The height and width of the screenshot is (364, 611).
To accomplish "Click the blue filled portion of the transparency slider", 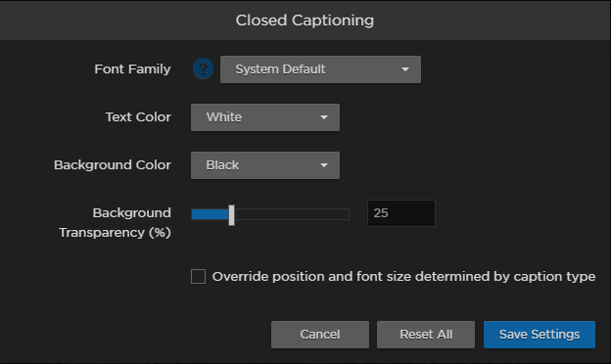I will pyautogui.click(x=210, y=214).
